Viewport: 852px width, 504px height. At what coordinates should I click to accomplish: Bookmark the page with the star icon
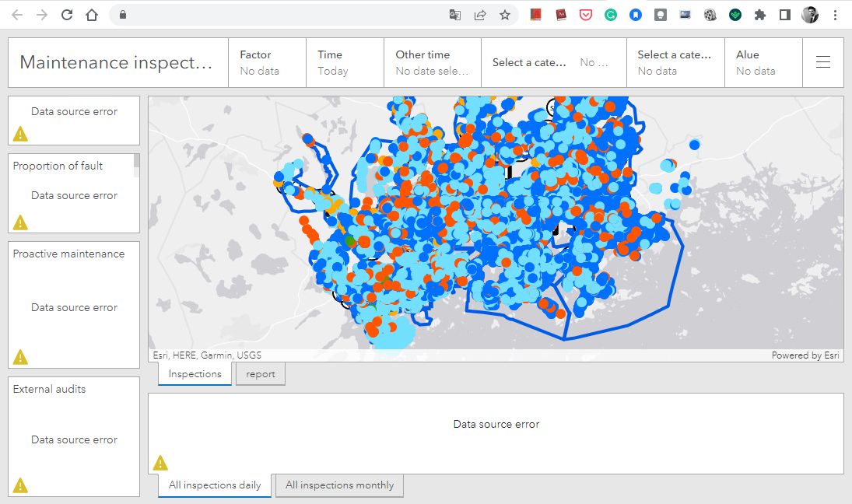(x=507, y=14)
